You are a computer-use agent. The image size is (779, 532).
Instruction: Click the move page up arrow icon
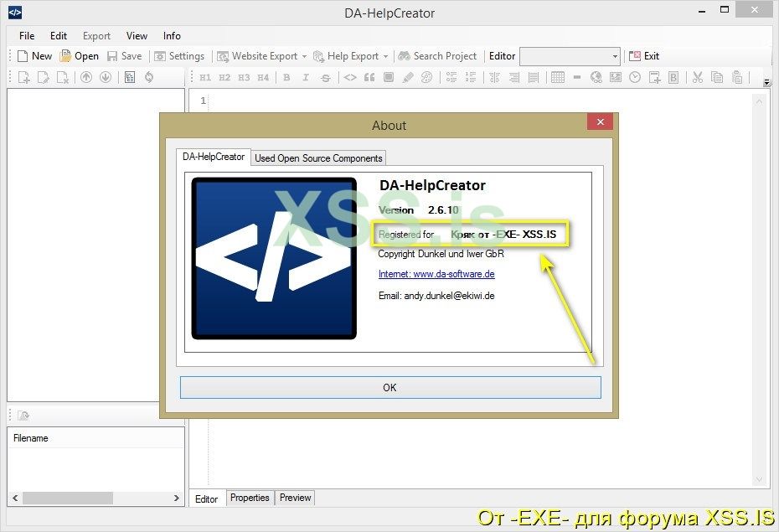coord(86,77)
